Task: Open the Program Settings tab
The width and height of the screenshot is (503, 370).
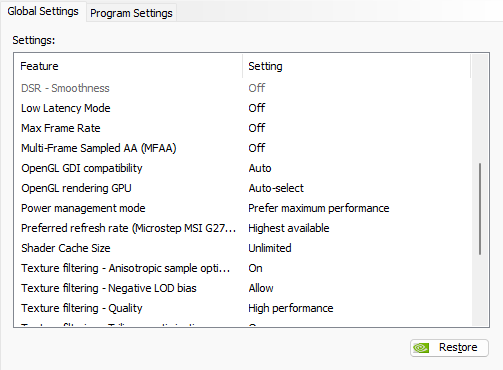Action: (131, 13)
